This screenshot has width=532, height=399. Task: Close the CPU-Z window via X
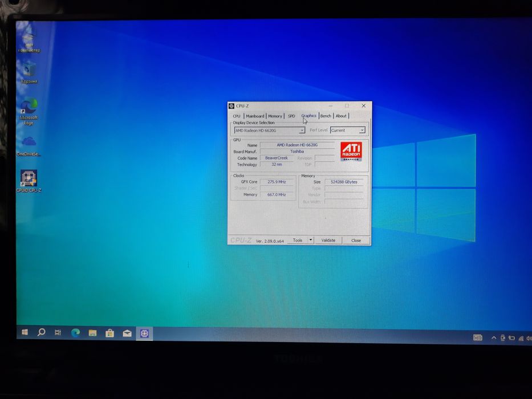pyautogui.click(x=363, y=106)
